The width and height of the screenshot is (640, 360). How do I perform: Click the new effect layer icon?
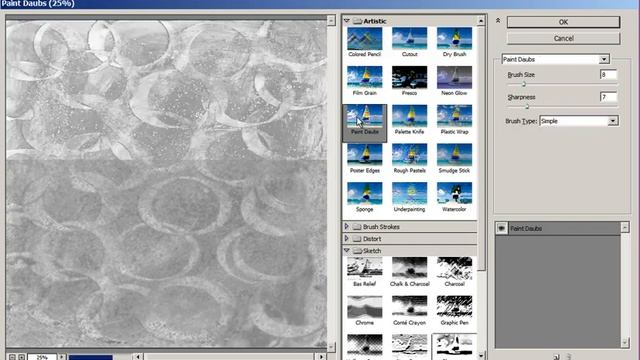click(x=556, y=357)
